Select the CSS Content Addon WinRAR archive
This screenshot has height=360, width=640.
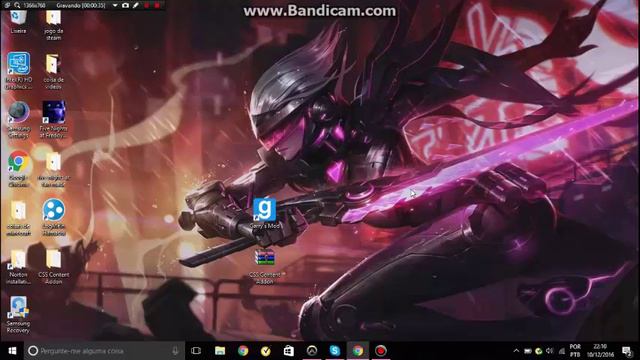coord(264,266)
